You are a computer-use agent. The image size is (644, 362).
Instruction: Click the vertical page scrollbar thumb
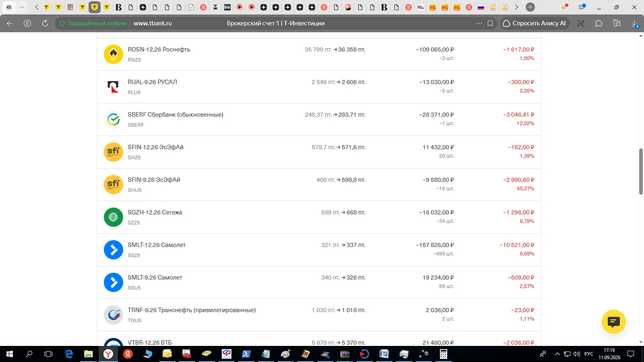click(x=641, y=172)
